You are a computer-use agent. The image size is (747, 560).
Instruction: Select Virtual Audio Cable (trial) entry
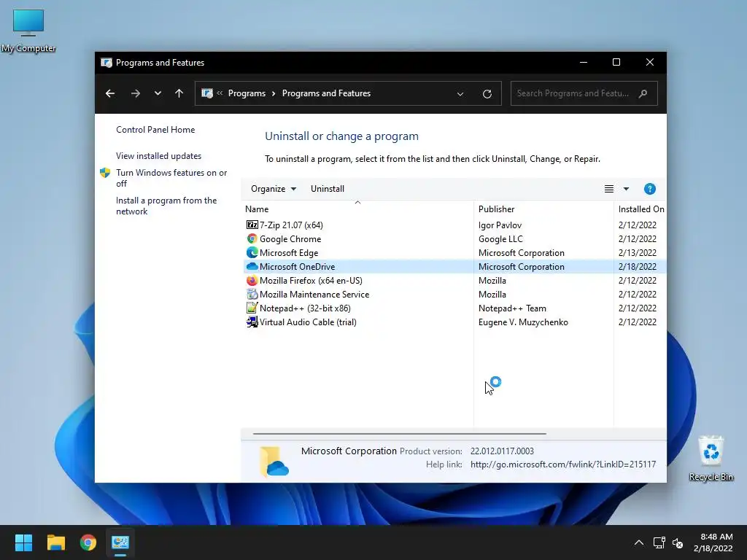pos(308,322)
